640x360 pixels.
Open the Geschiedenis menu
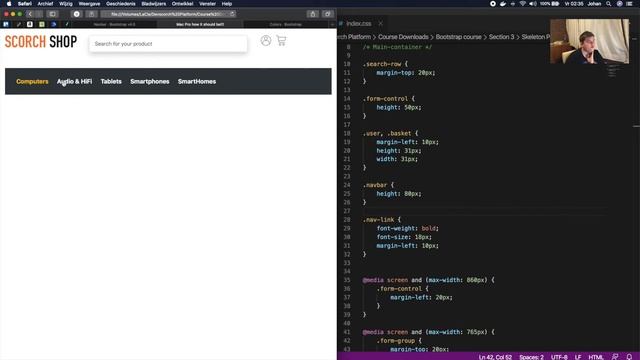point(120,4)
